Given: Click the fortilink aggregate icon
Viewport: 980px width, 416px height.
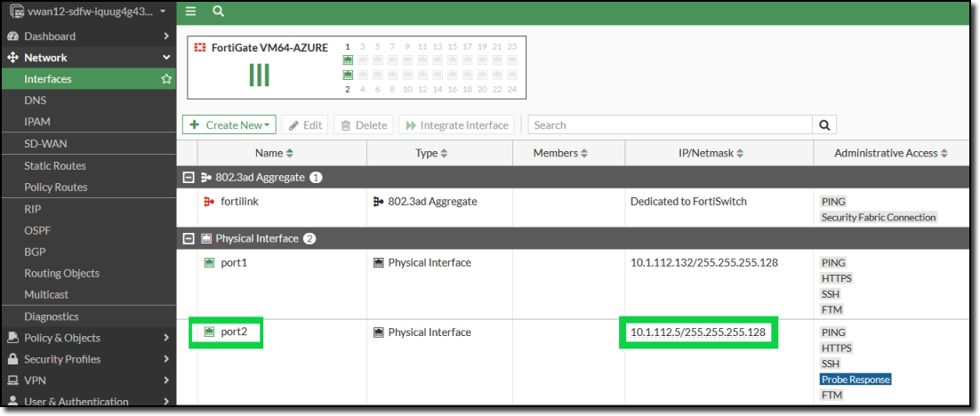Looking at the screenshot, I should (x=209, y=202).
